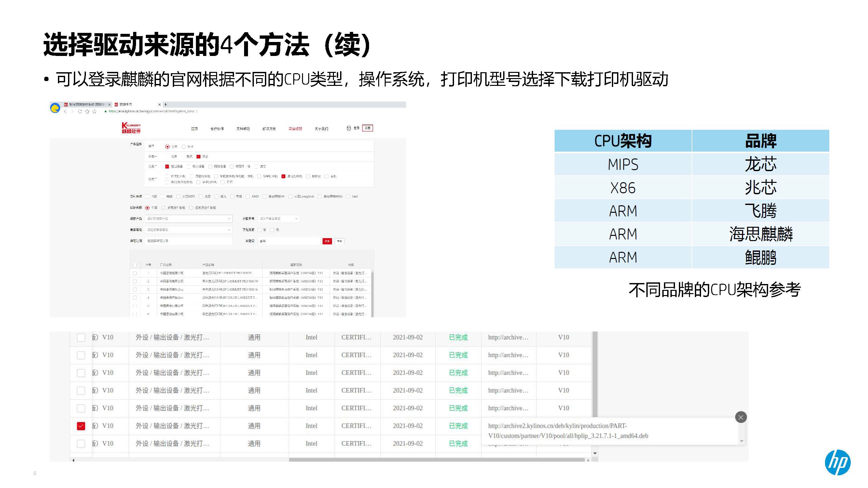Click the browser reload icon
Viewport: 868px width, 488px height.
tap(80, 112)
